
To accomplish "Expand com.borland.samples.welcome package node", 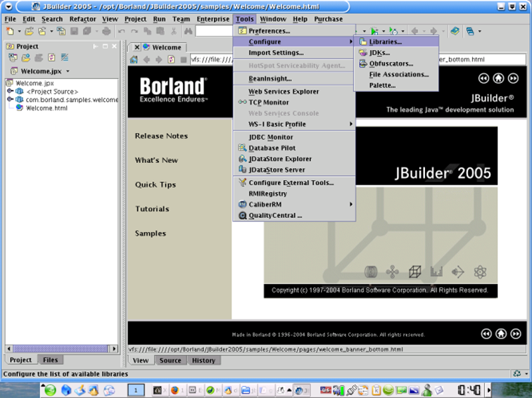I will [x=11, y=100].
